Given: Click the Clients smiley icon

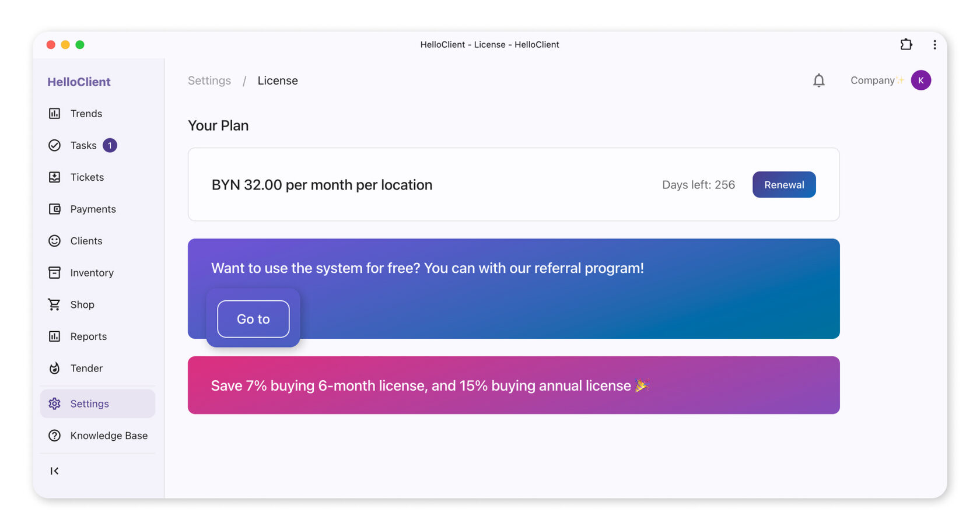Looking at the screenshot, I should (x=54, y=241).
